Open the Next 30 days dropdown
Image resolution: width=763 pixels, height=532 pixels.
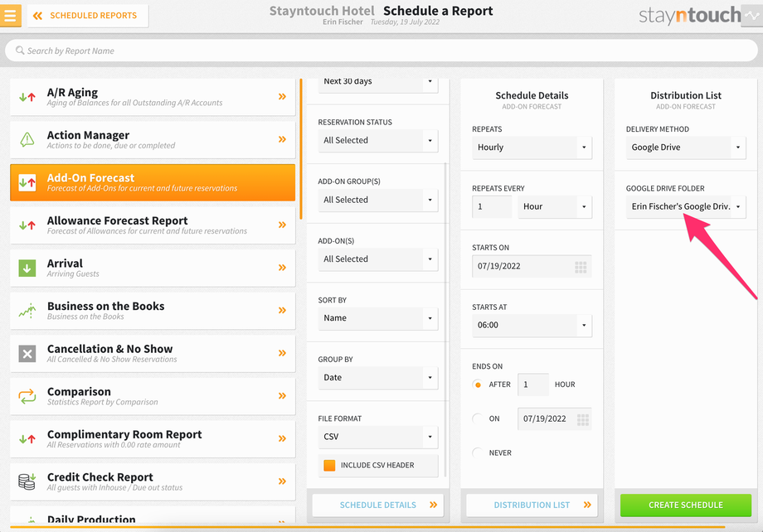pyautogui.click(x=378, y=85)
